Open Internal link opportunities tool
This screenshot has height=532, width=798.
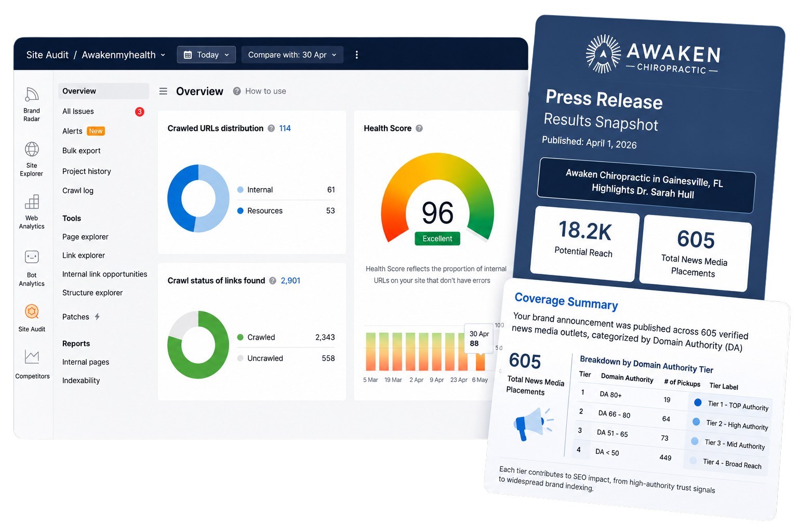[x=105, y=274]
